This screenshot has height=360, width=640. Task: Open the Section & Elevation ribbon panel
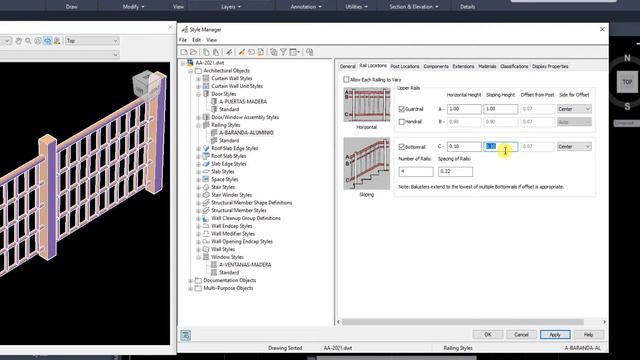click(x=413, y=7)
